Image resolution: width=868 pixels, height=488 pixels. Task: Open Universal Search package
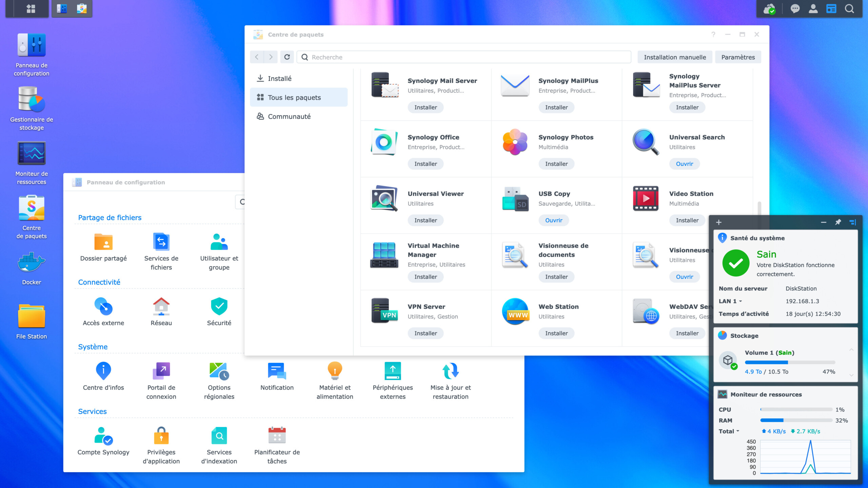coord(684,164)
